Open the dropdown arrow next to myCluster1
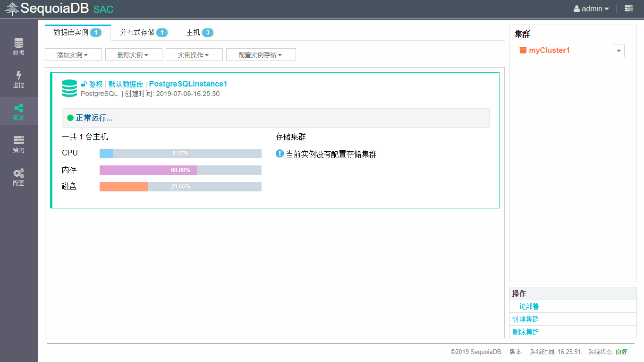Viewport: 644px width, 362px height. point(619,50)
